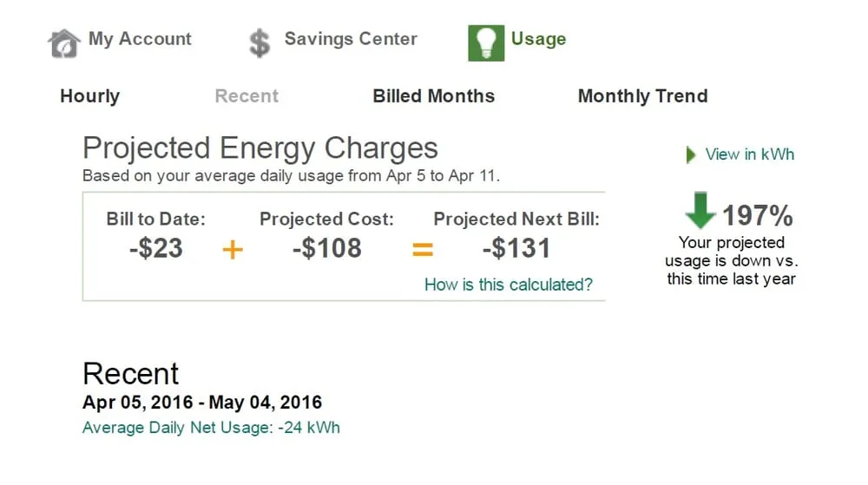The width and height of the screenshot is (868, 485).
Task: Click the 197% usage change figure
Action: point(758,215)
